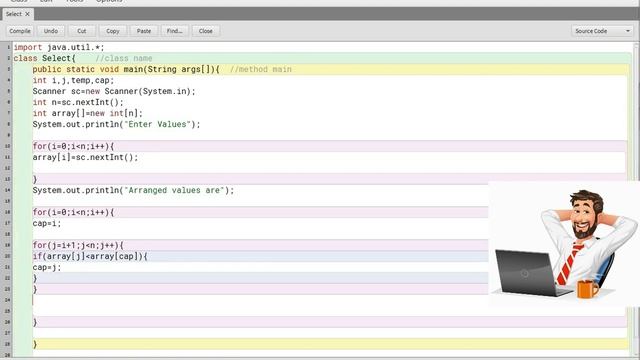The image size is (640, 360).
Task: Cut the selected code
Action: coord(82,31)
